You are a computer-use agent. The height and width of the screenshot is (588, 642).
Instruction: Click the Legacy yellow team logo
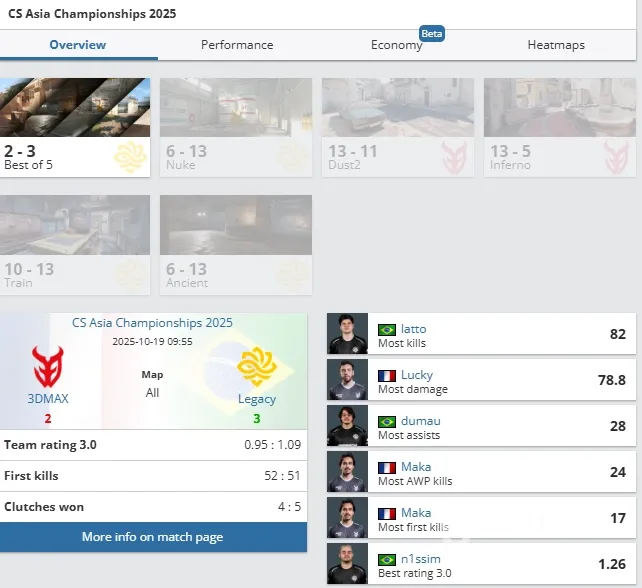257,367
